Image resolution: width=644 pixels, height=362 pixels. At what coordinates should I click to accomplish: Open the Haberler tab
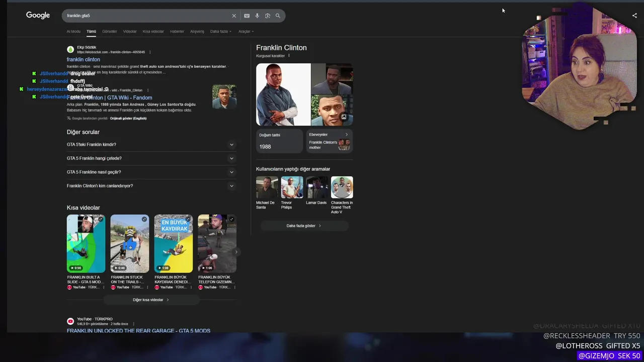pos(177,31)
